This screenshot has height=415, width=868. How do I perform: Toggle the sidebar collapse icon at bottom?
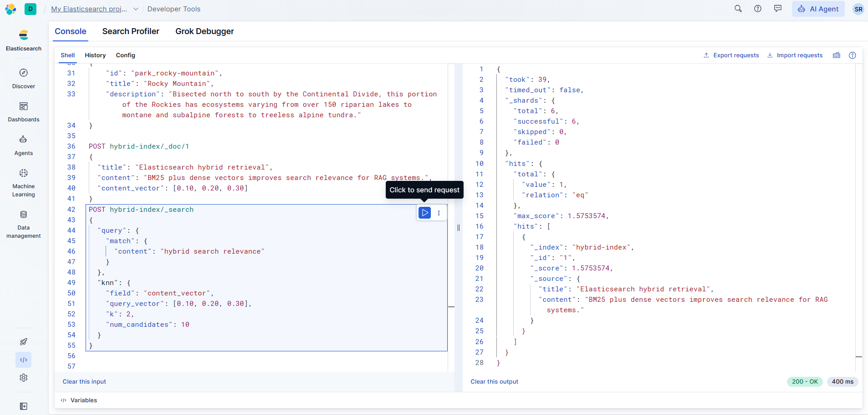[24, 406]
